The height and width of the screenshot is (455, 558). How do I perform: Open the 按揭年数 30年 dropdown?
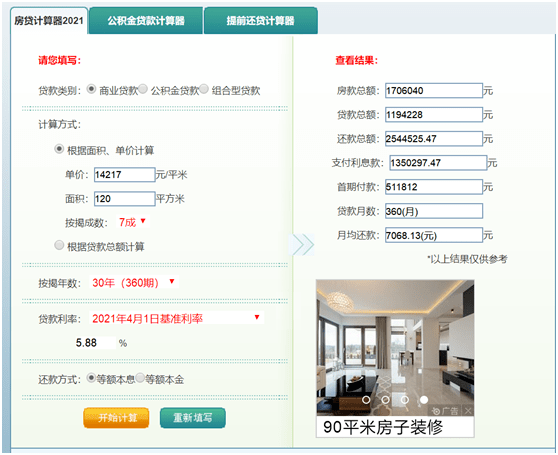134,282
